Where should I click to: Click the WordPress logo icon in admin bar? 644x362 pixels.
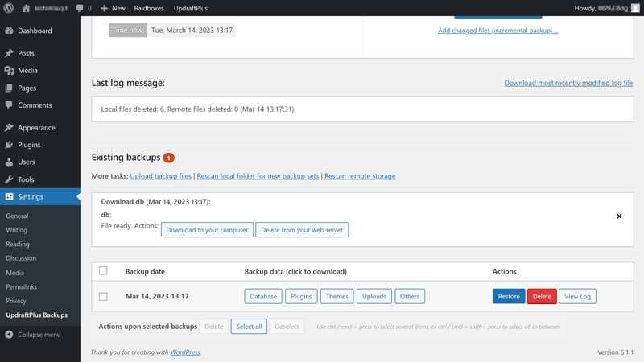pyautogui.click(x=8, y=7)
